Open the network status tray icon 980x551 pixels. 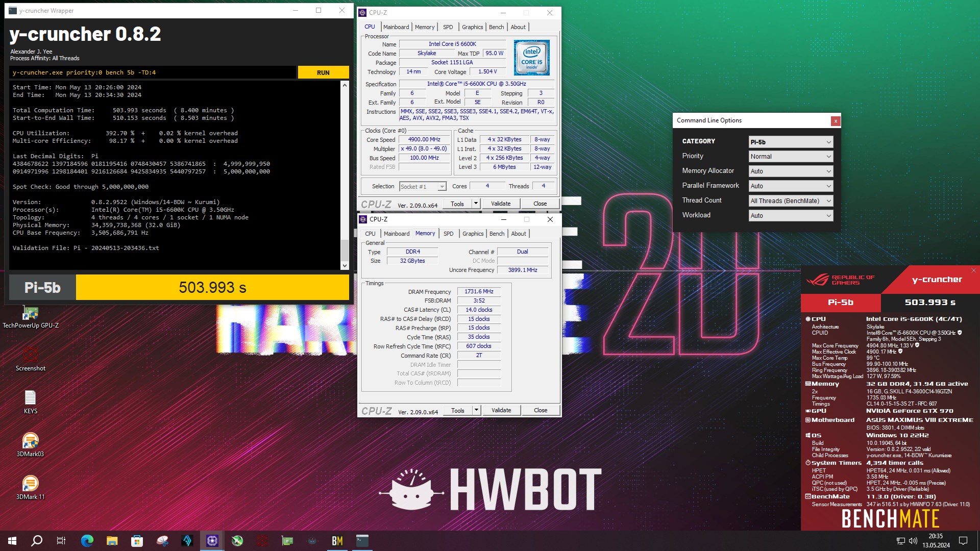(901, 541)
